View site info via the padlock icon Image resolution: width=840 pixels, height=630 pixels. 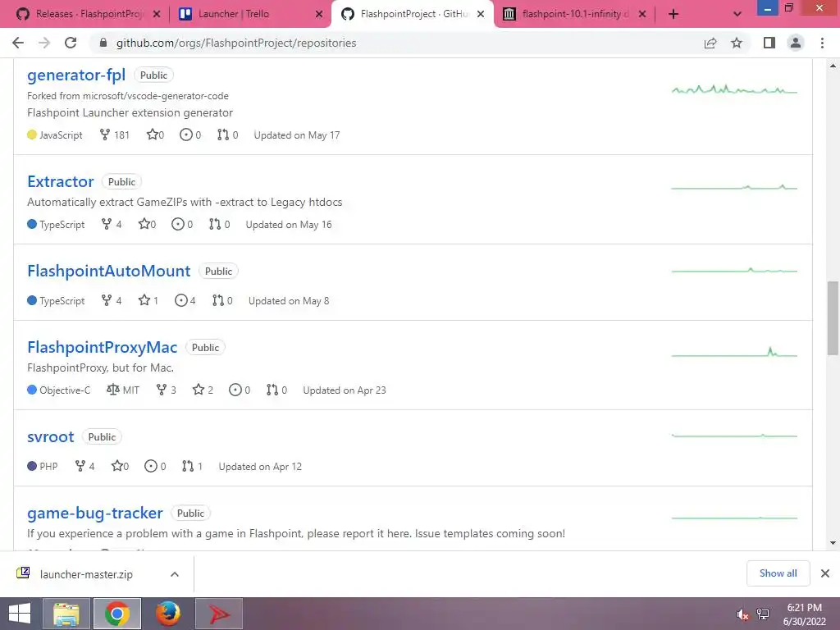point(103,43)
